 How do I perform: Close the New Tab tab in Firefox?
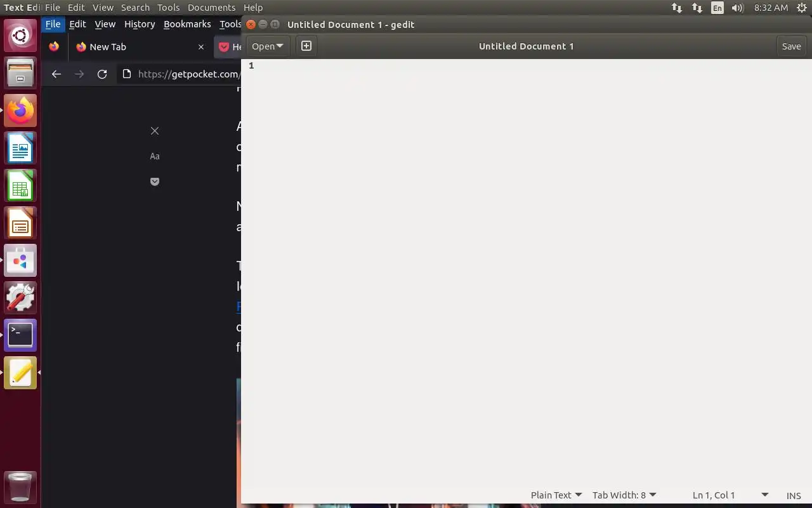click(x=201, y=47)
